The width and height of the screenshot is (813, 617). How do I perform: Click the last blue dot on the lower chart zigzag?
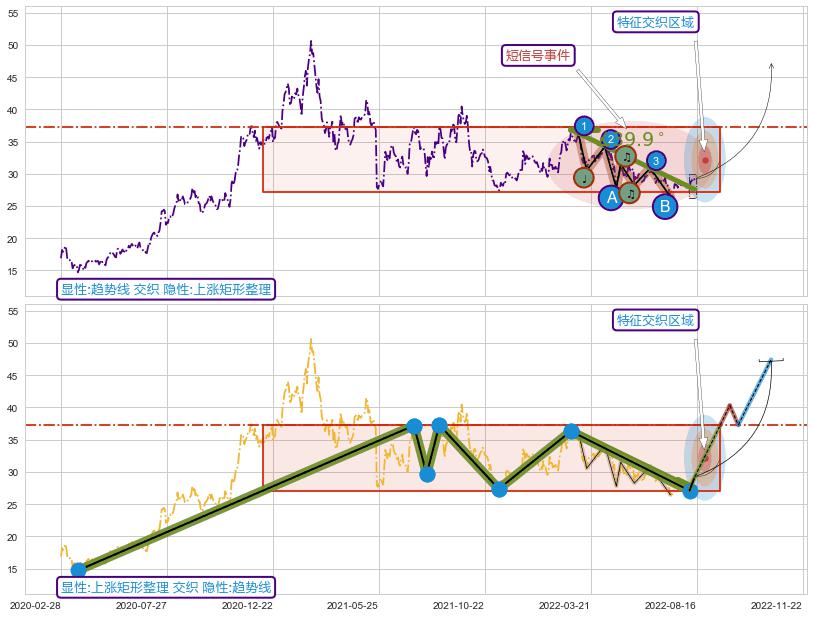point(690,491)
